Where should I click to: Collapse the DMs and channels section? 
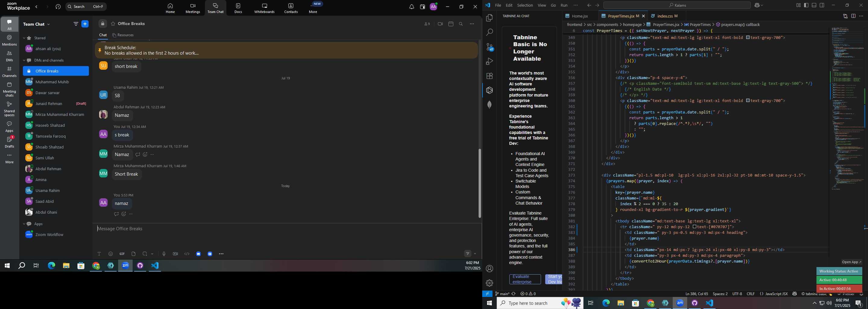click(24, 60)
